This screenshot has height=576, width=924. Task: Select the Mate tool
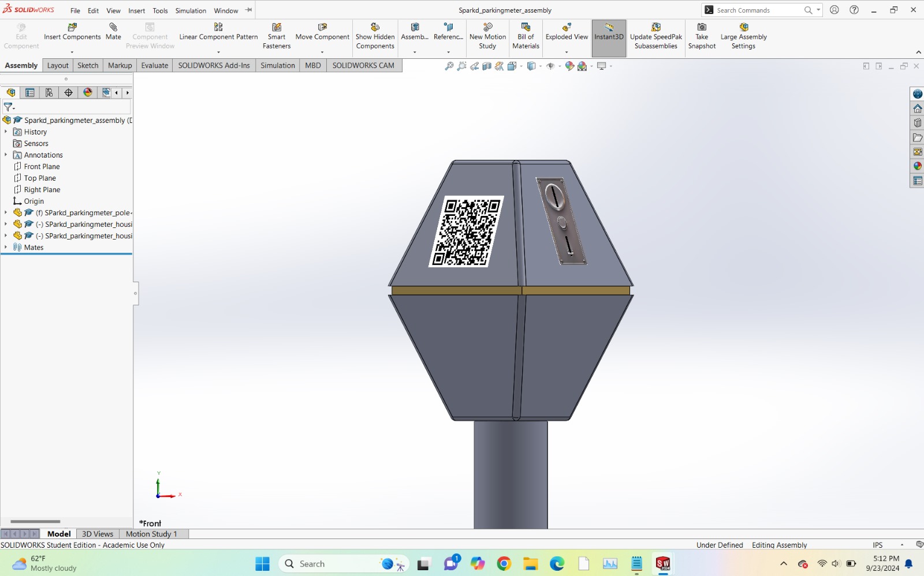coord(113,32)
